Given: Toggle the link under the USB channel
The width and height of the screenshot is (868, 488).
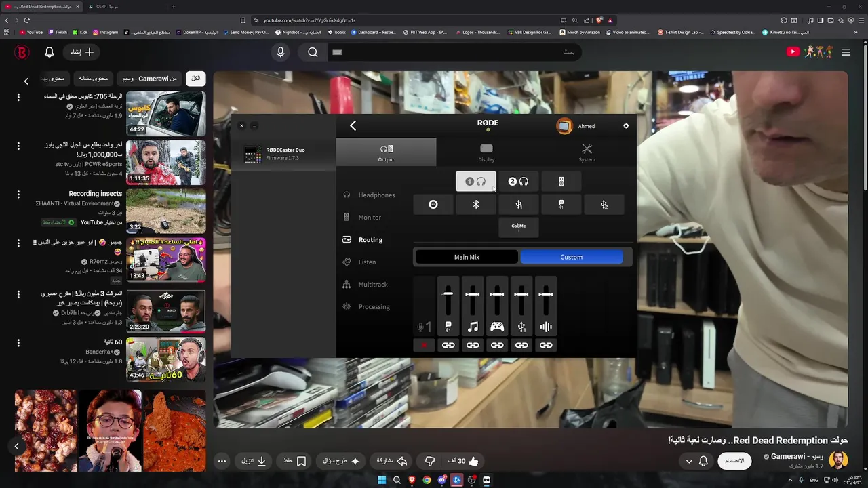Looking at the screenshot, I should 521,345.
